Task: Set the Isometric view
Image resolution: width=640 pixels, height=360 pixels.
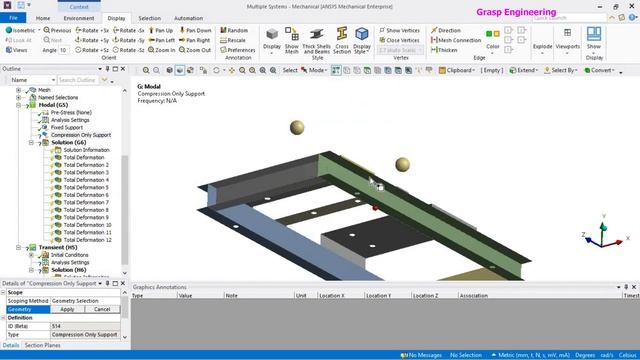Action: pyautogui.click(x=20, y=30)
